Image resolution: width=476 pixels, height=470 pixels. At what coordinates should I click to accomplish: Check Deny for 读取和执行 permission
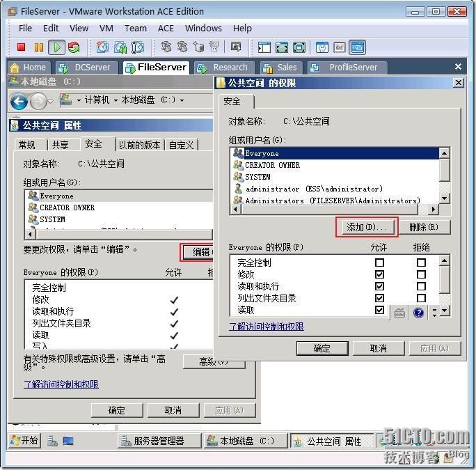(421, 286)
